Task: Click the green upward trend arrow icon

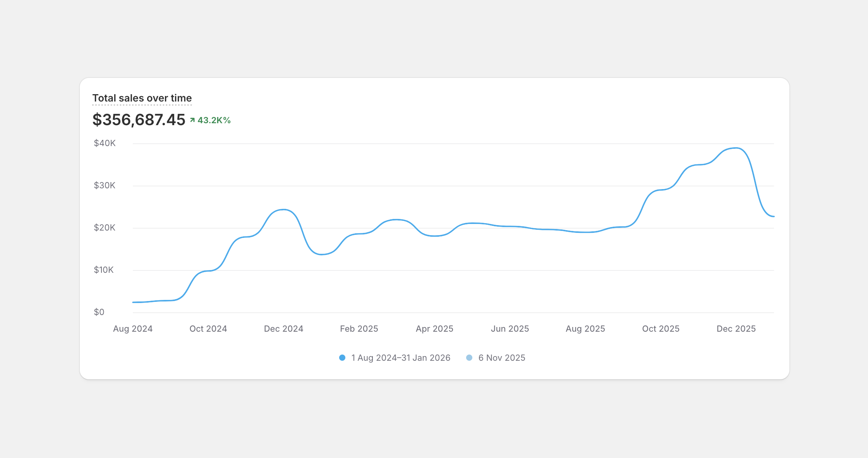Action: click(x=192, y=120)
